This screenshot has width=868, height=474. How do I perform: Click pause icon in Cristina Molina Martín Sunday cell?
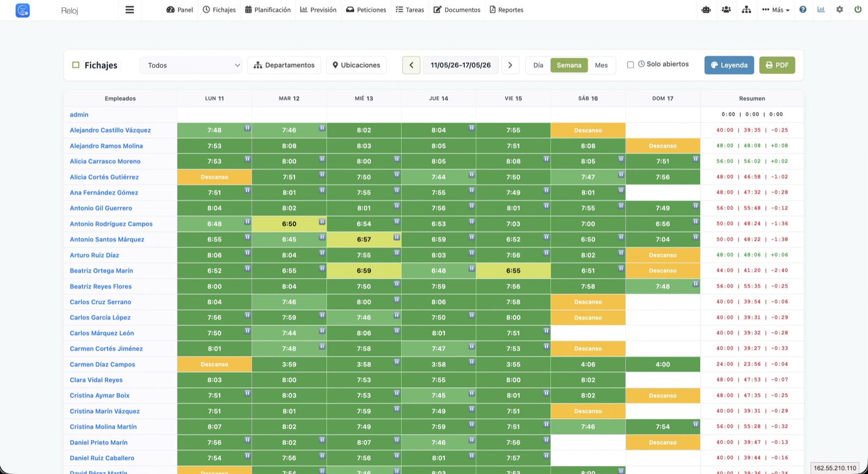695,425
